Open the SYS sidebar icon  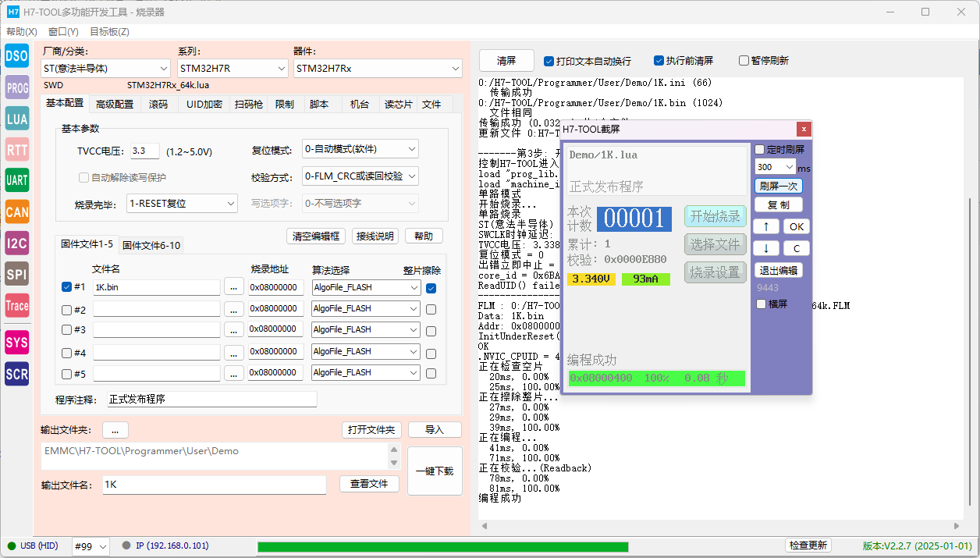click(x=17, y=342)
